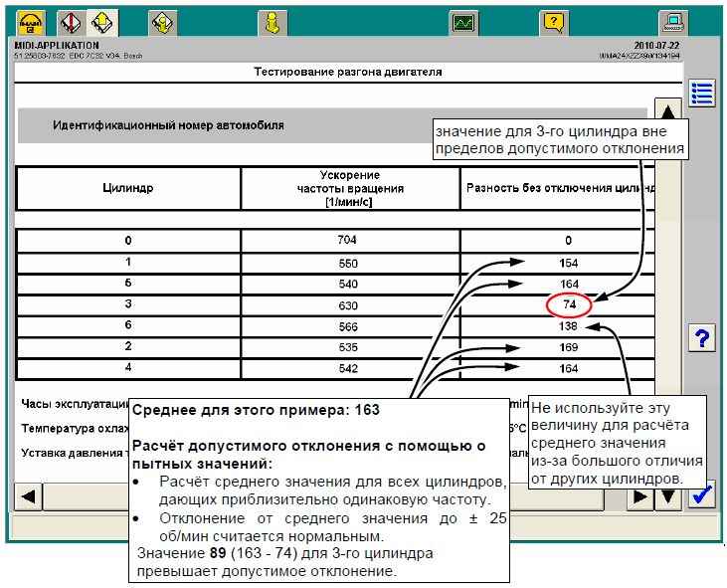Select the acceleration value 542
Image resolution: width=727 pixels, height=588 pixels.
tap(348, 369)
